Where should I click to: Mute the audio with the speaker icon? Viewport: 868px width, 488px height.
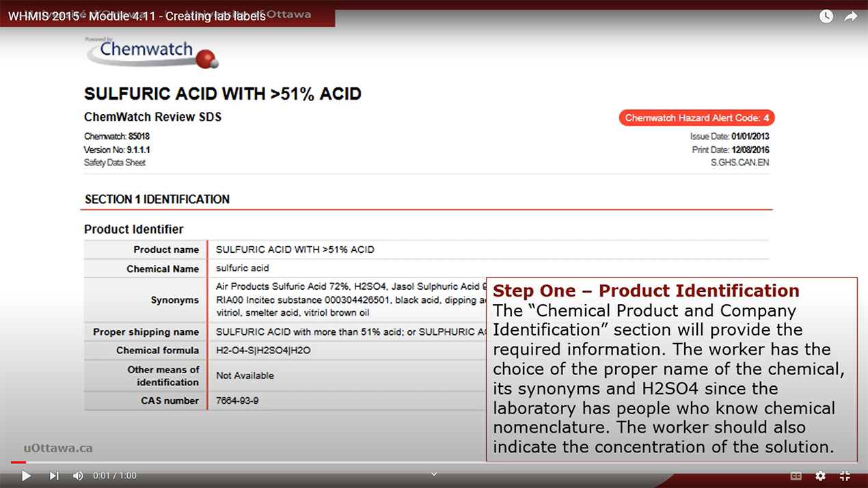(x=78, y=475)
